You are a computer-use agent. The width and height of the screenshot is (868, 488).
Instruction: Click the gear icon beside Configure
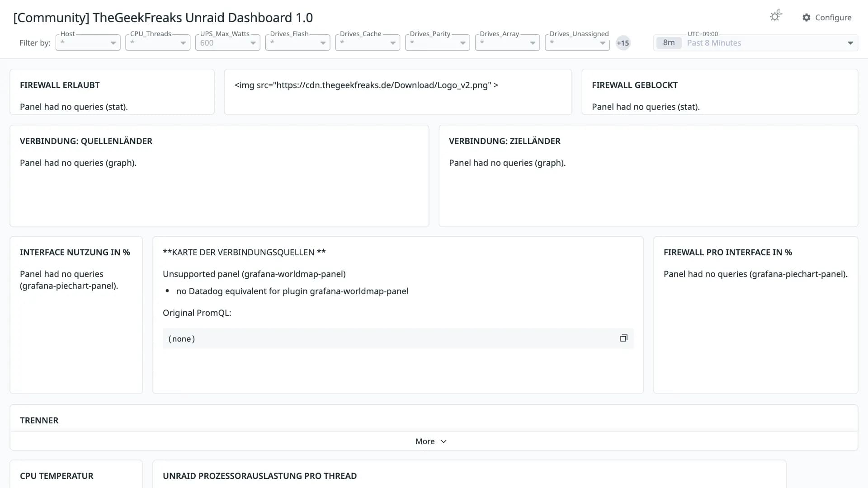(x=807, y=18)
